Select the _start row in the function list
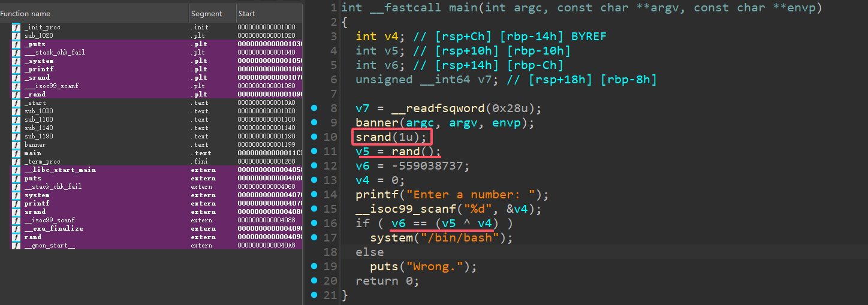Image resolution: width=868 pixels, height=305 pixels. coord(35,103)
